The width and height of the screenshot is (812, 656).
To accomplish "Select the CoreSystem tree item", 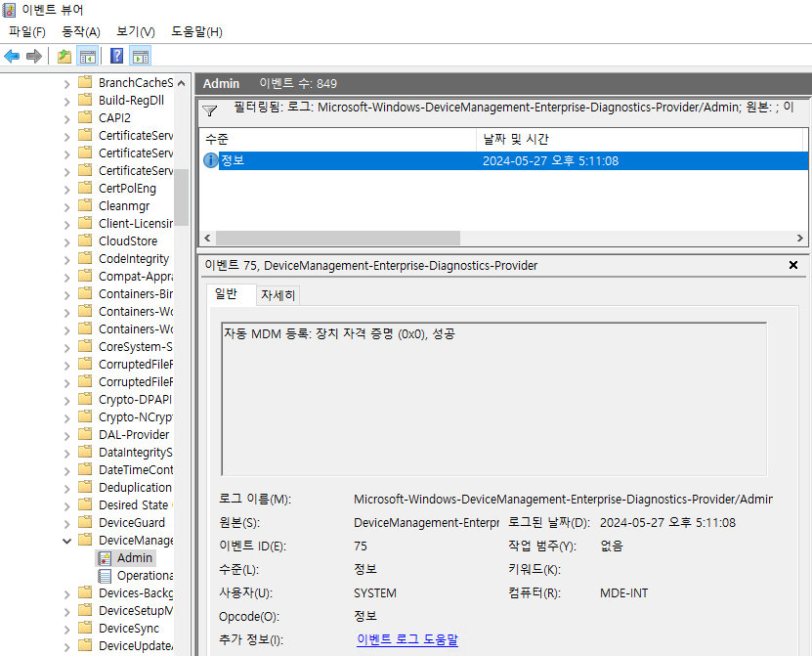I will click(136, 347).
